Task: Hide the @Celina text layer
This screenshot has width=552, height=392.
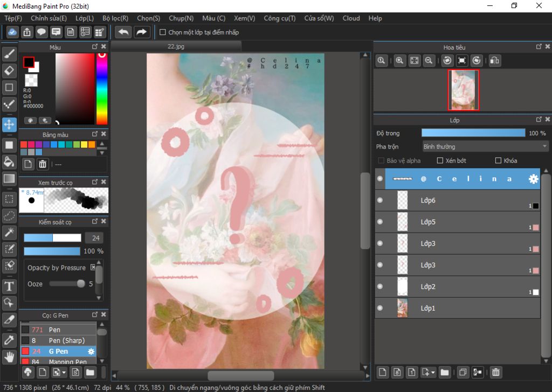Action: pyautogui.click(x=380, y=179)
